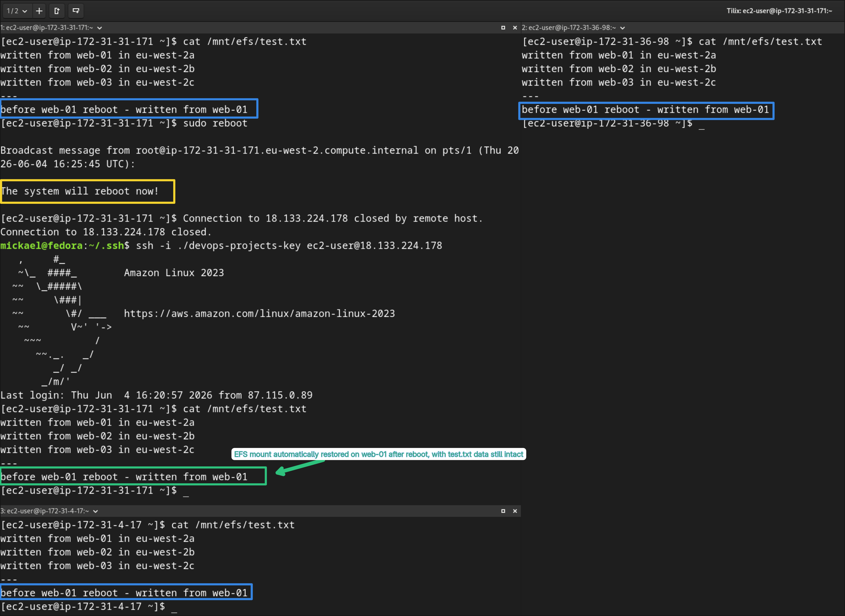845x616 pixels.
Task: Click terminal 3 cat /mnt/efs/test.txt command
Action: tap(233, 525)
